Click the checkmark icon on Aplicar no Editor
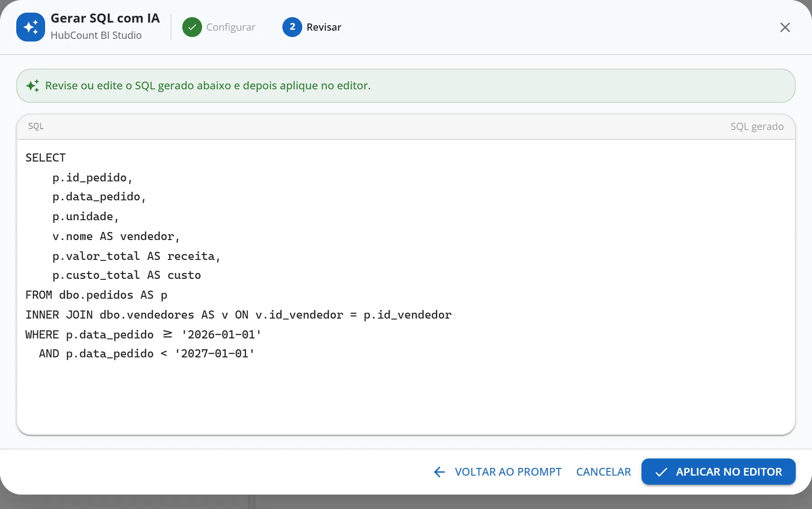Image resolution: width=812 pixels, height=509 pixels. tap(661, 472)
